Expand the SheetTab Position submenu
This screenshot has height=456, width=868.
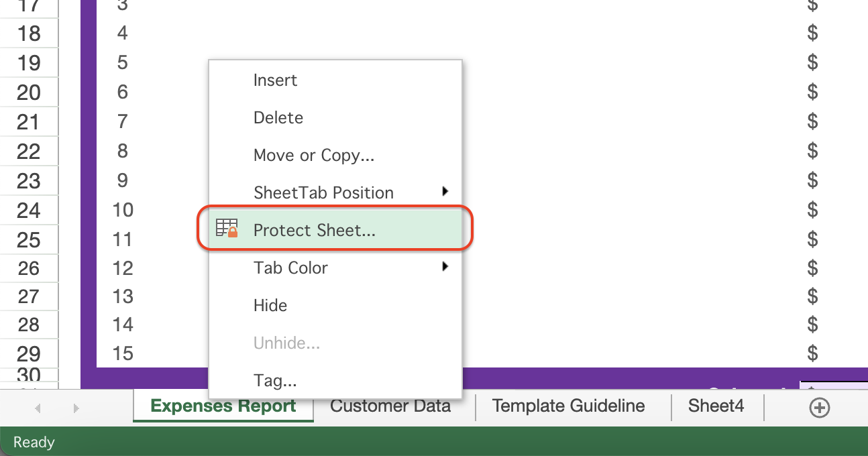point(445,192)
